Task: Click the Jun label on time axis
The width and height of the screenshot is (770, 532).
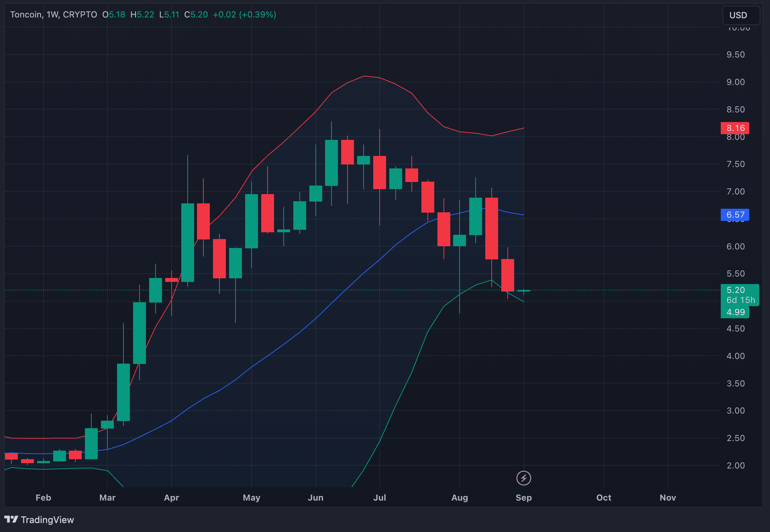Action: pyautogui.click(x=316, y=497)
